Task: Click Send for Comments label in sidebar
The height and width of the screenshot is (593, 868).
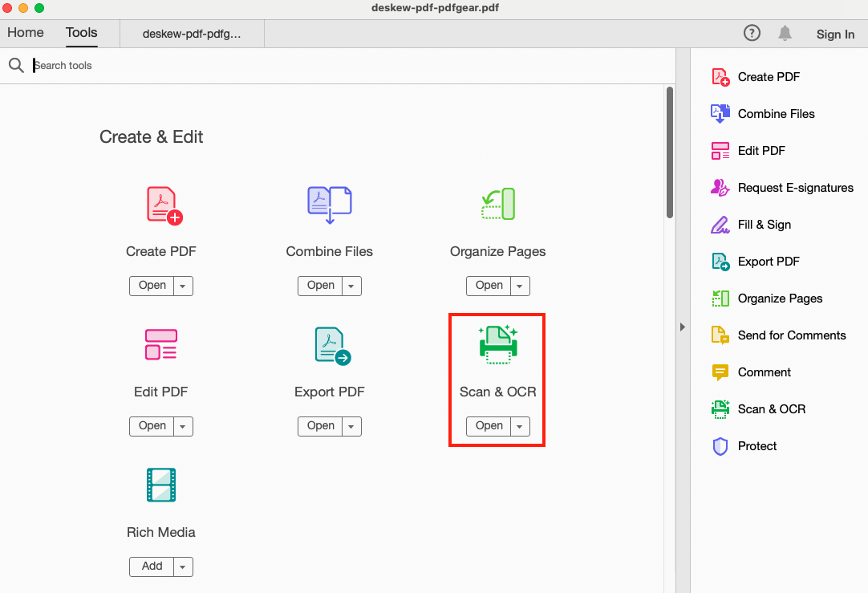Action: click(792, 335)
